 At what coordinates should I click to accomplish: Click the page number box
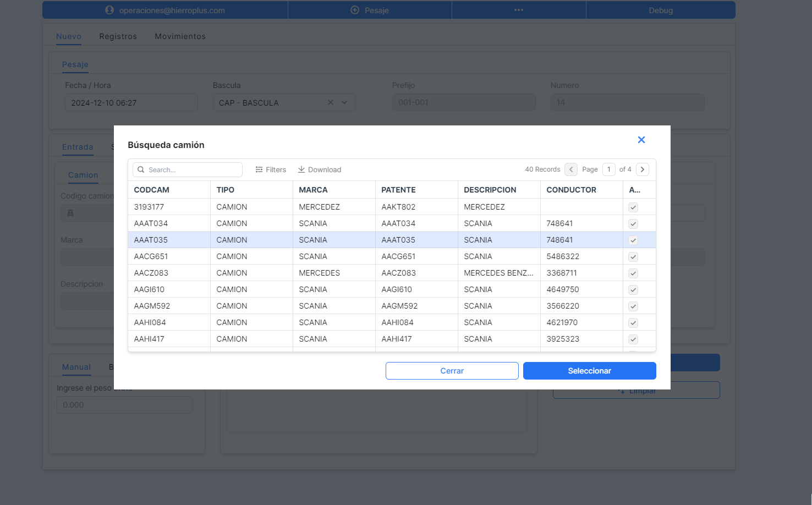(608, 169)
